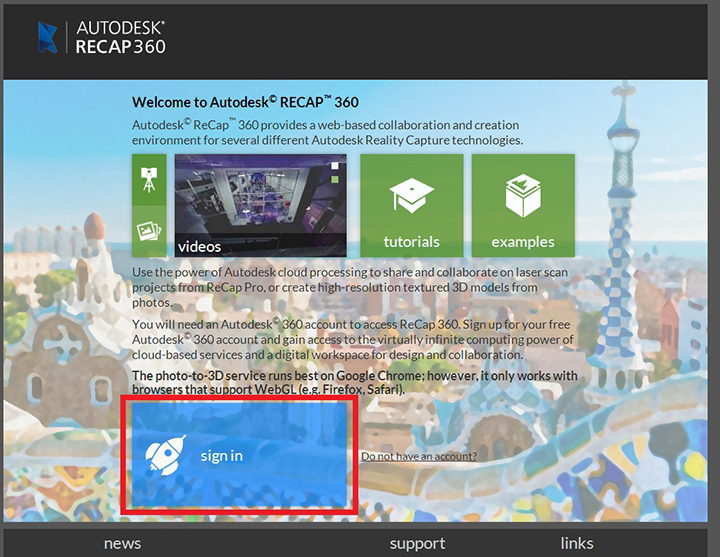Click the green square indicator on video
The image size is (720, 557).
point(335,180)
